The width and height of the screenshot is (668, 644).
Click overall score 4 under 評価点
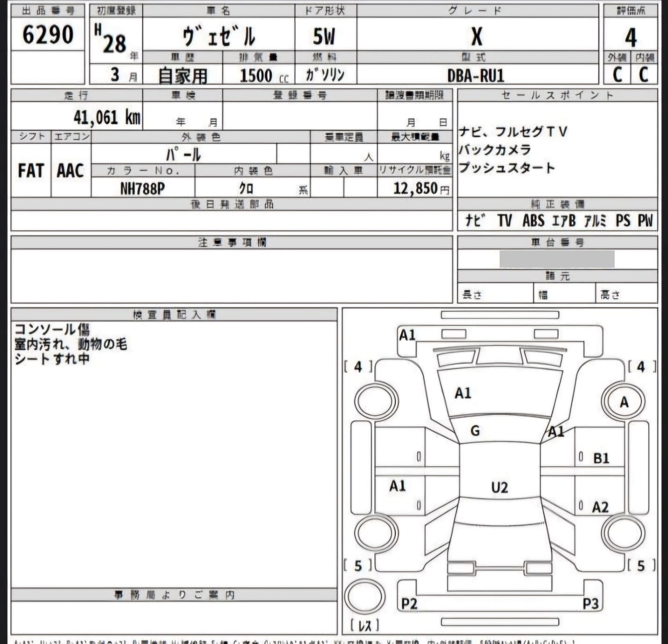coord(631,37)
